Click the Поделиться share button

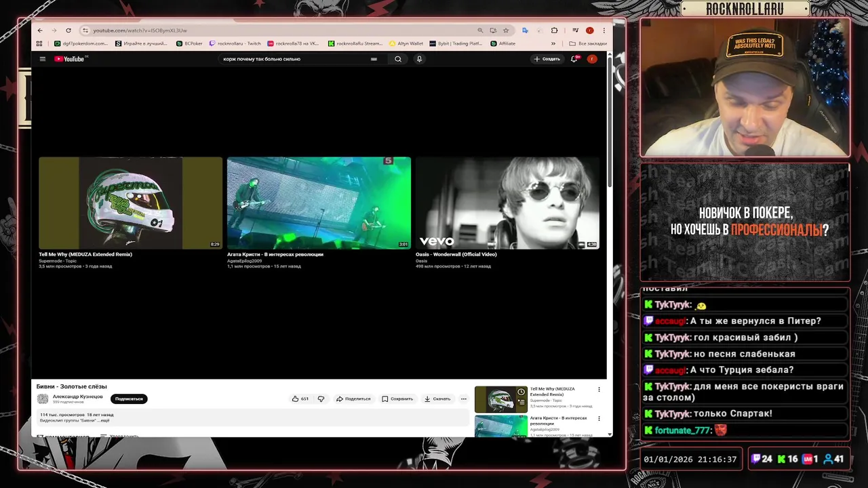tap(353, 399)
